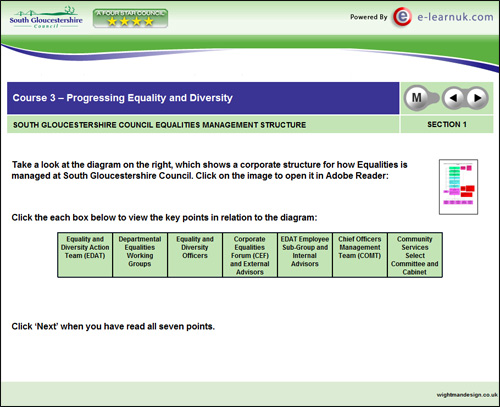
Task: Open the Departmental Equalities Working Groups box
Action: pyautogui.click(x=140, y=255)
